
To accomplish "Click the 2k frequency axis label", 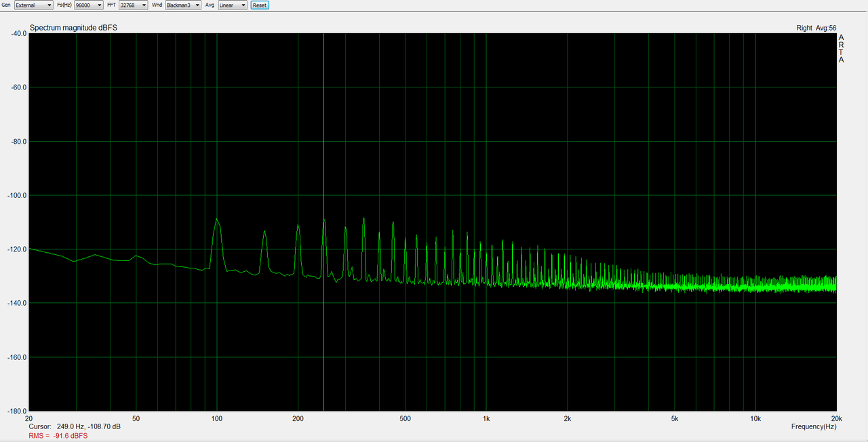I will [567, 418].
